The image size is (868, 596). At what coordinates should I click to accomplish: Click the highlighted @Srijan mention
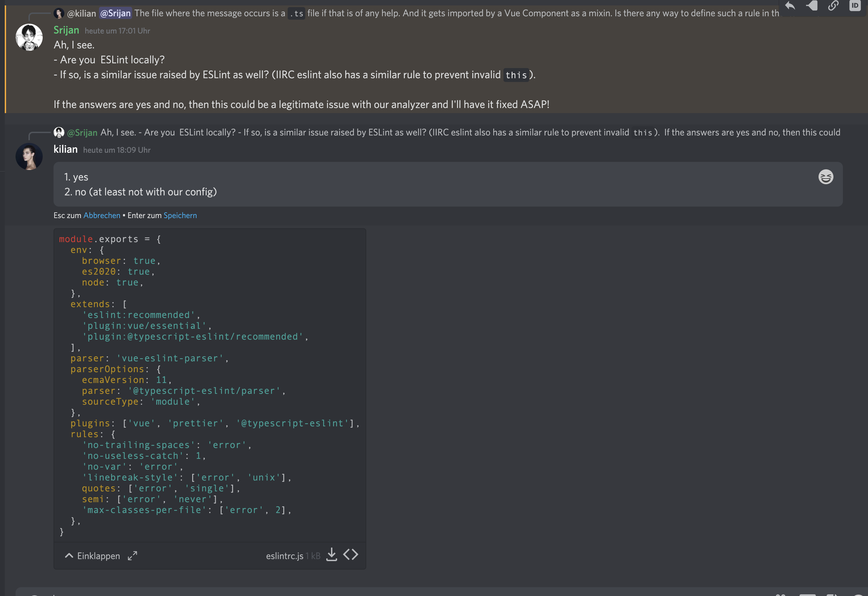click(116, 14)
